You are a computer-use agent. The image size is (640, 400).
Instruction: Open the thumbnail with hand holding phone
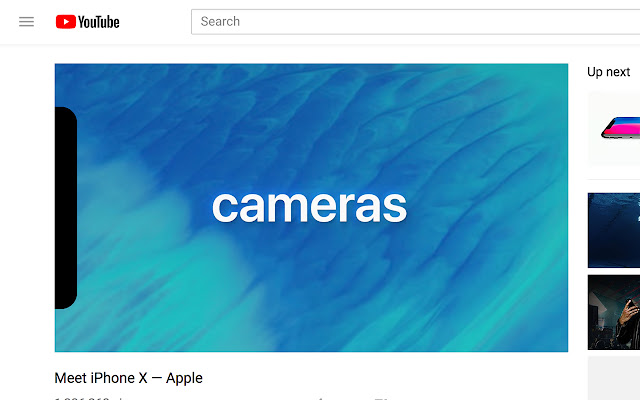(x=614, y=312)
